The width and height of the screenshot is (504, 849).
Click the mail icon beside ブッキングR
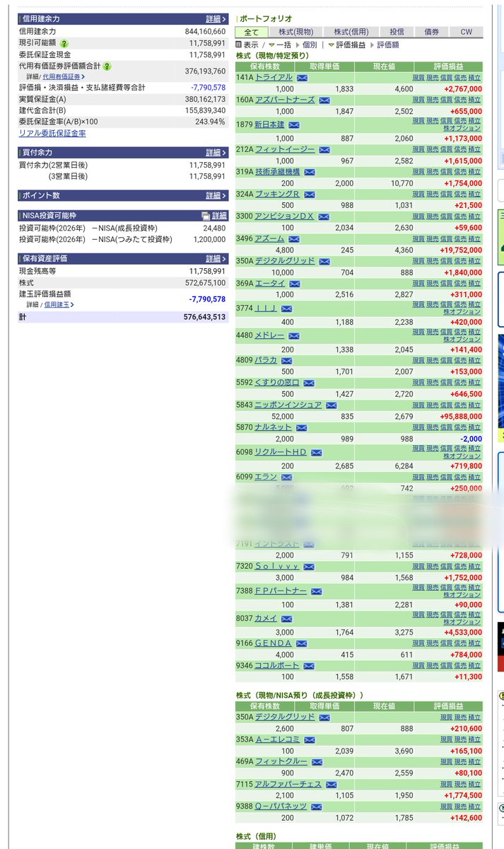(x=310, y=195)
